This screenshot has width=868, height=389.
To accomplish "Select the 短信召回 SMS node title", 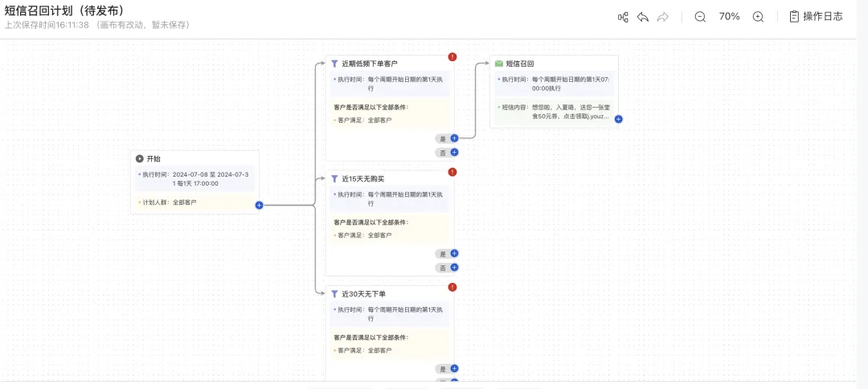I will coord(519,63).
